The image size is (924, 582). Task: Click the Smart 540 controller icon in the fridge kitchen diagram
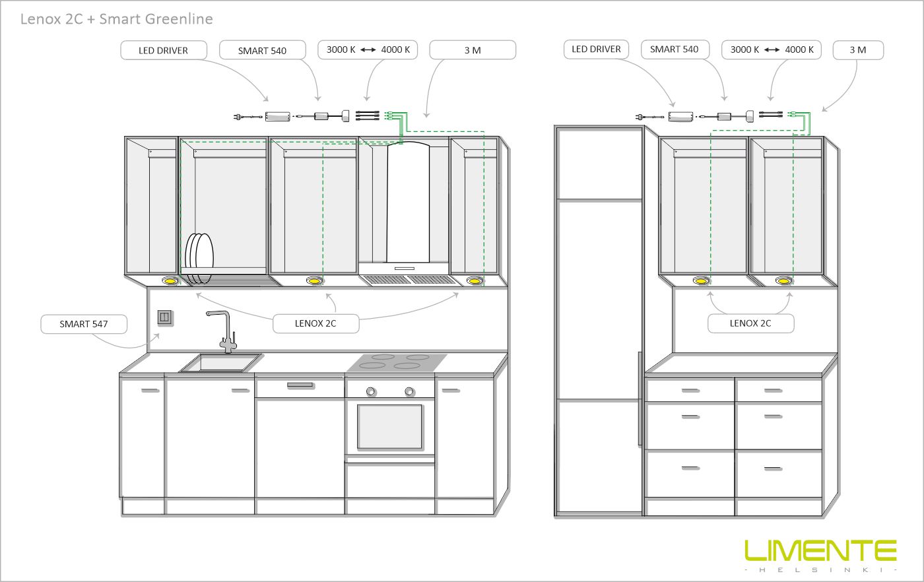(724, 116)
